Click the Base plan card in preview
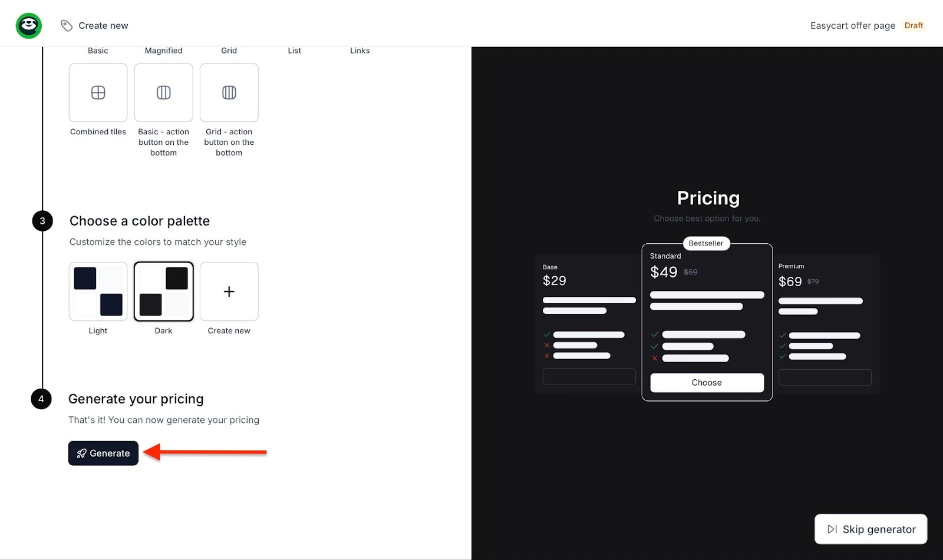The image size is (943, 560). coord(588,324)
